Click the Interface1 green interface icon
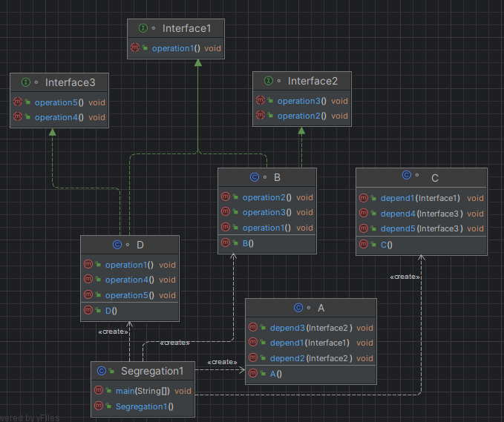Image resolution: width=504 pixels, height=422 pixels. 142,28
